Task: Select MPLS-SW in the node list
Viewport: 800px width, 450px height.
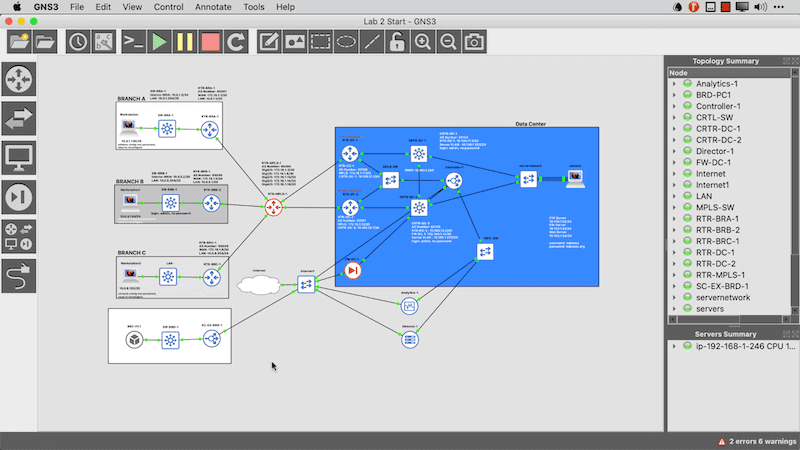Action: [715, 207]
